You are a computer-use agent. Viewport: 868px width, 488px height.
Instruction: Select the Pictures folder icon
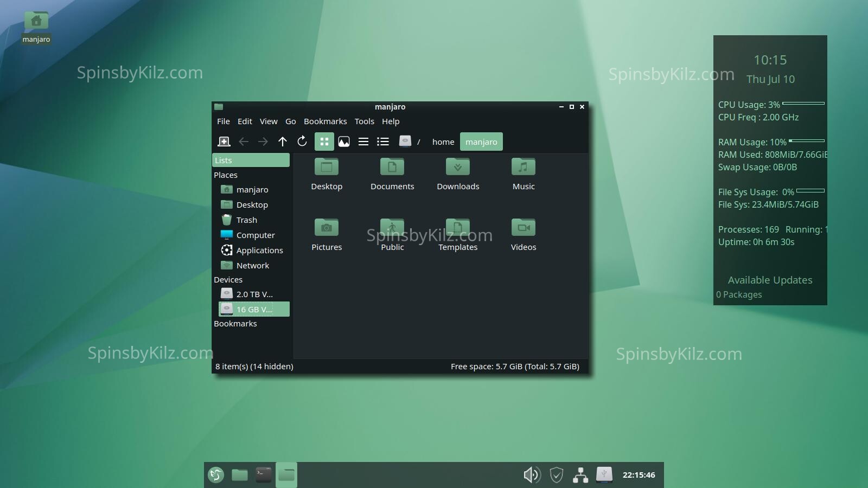[x=327, y=227]
